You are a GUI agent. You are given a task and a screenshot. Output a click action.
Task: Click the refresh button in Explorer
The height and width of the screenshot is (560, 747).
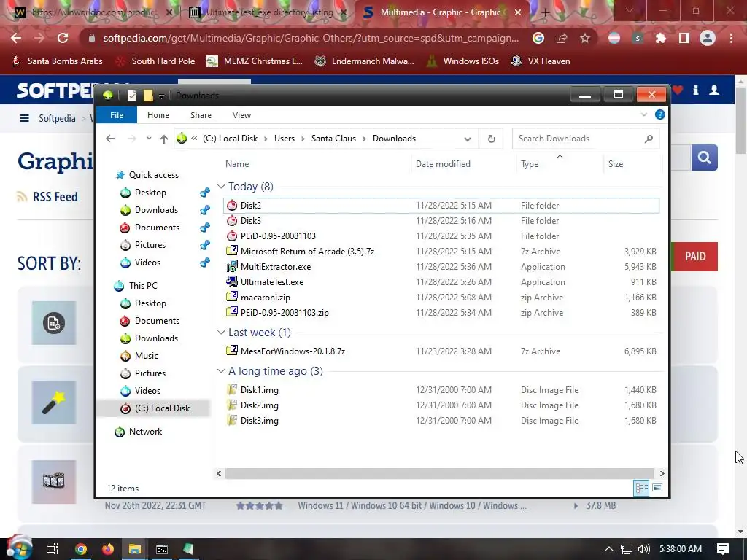tap(491, 139)
